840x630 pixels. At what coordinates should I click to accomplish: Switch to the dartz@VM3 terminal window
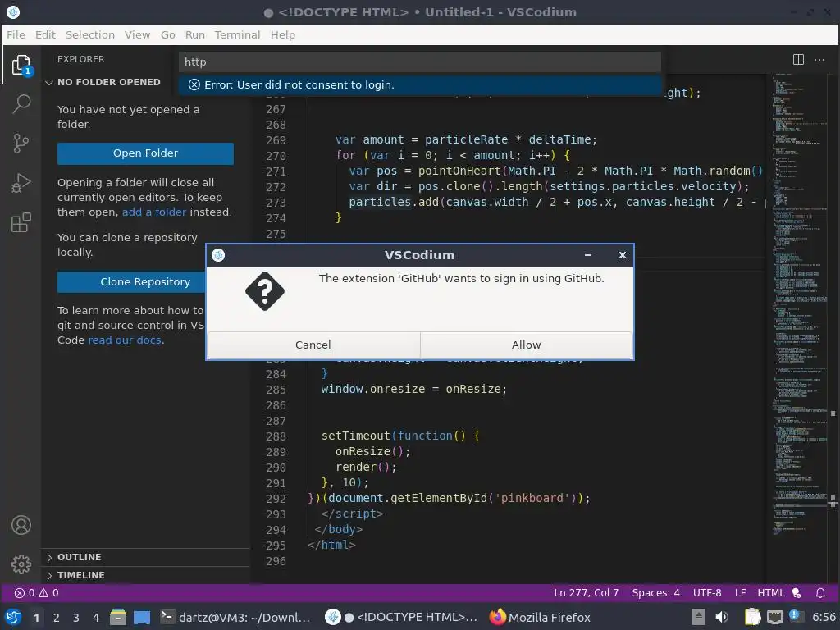[x=235, y=618]
